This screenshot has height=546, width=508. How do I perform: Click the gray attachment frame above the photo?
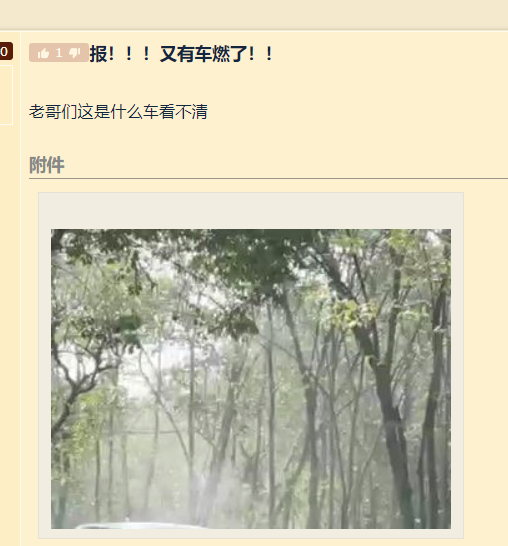click(251, 210)
